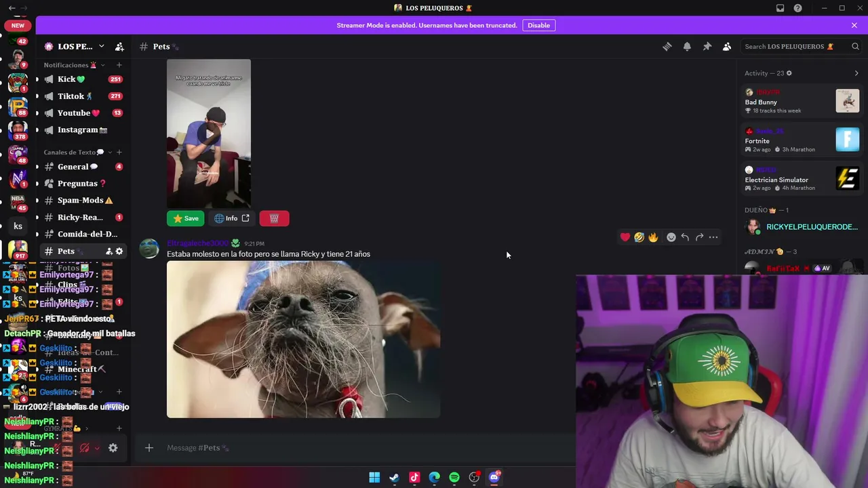Open the ks server in the server list
868x488 pixels.
point(18,226)
